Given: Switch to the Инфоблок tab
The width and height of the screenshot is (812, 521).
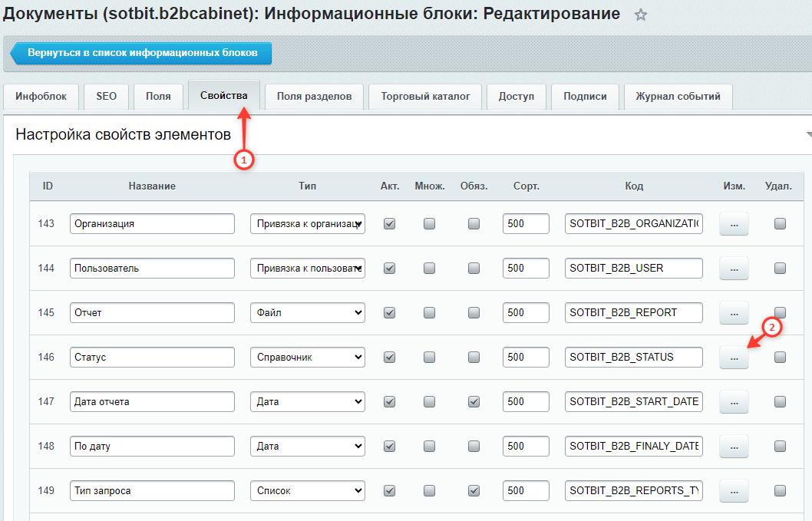Looking at the screenshot, I should pos(41,97).
